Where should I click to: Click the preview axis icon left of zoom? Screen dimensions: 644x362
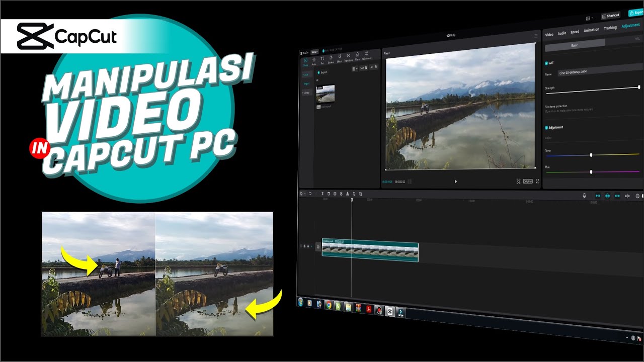[627, 196]
